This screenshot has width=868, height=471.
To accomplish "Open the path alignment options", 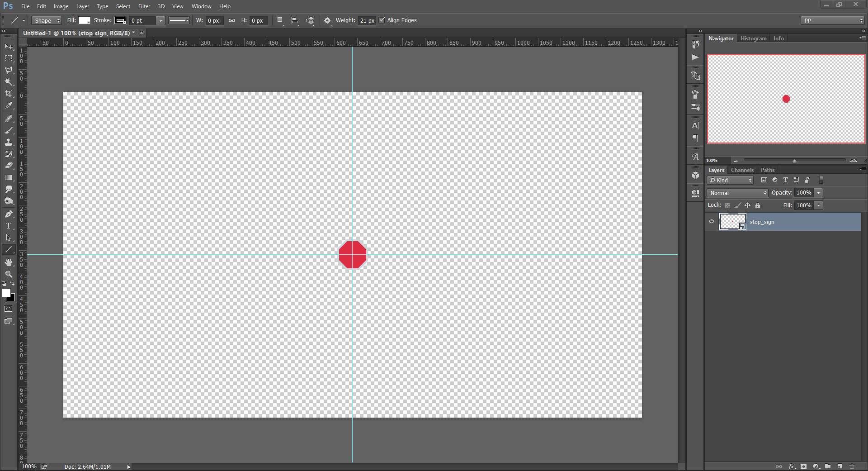I will point(295,20).
